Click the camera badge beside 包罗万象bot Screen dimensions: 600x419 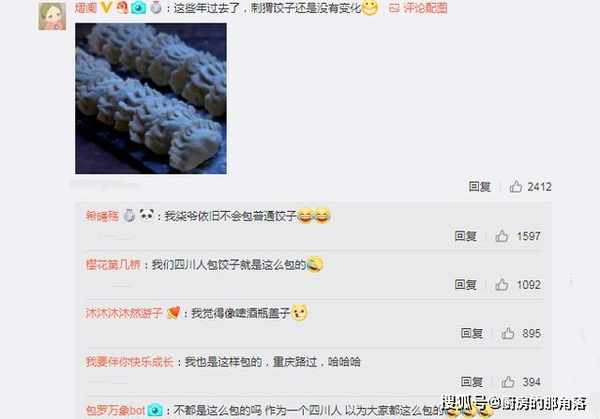point(155,410)
